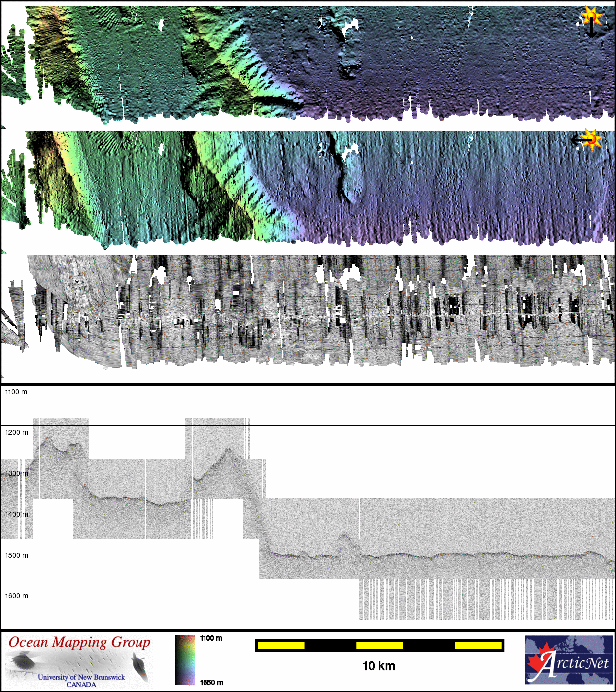Click the middle yellow segment of the scale bar
The width and height of the screenshot is (616, 692).
pos(379,645)
